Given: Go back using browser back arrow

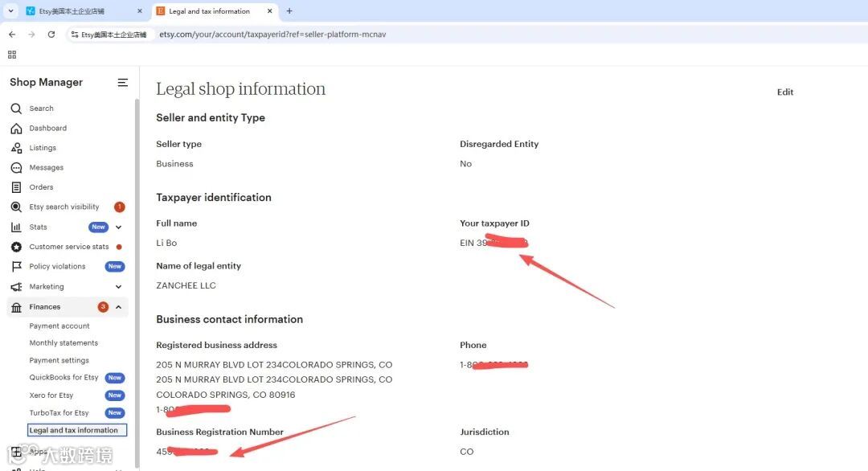Looking at the screenshot, I should [x=12, y=35].
